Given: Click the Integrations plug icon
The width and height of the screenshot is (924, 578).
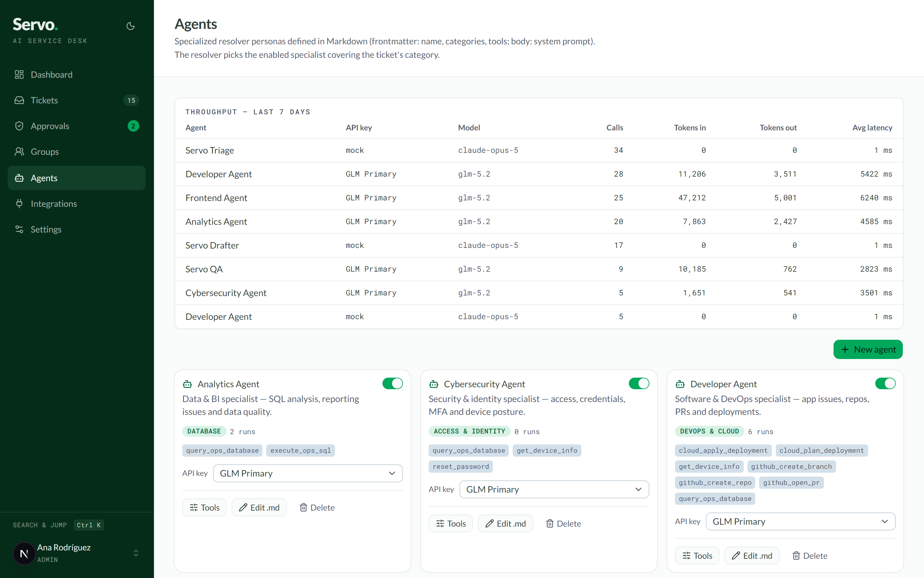Looking at the screenshot, I should (19, 203).
